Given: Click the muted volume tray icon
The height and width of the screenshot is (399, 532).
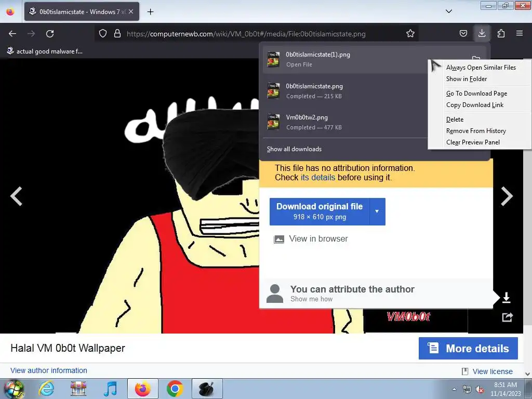Looking at the screenshot, I should [x=480, y=389].
